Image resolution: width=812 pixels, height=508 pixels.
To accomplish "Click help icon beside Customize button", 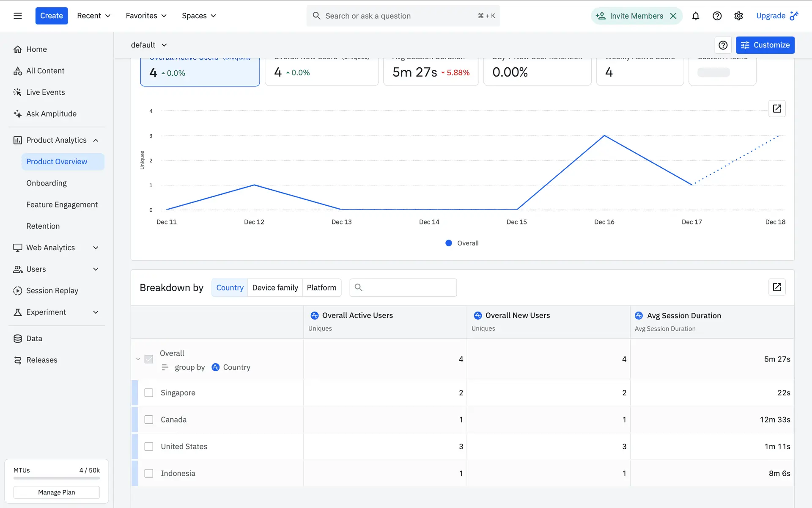I will pos(723,45).
